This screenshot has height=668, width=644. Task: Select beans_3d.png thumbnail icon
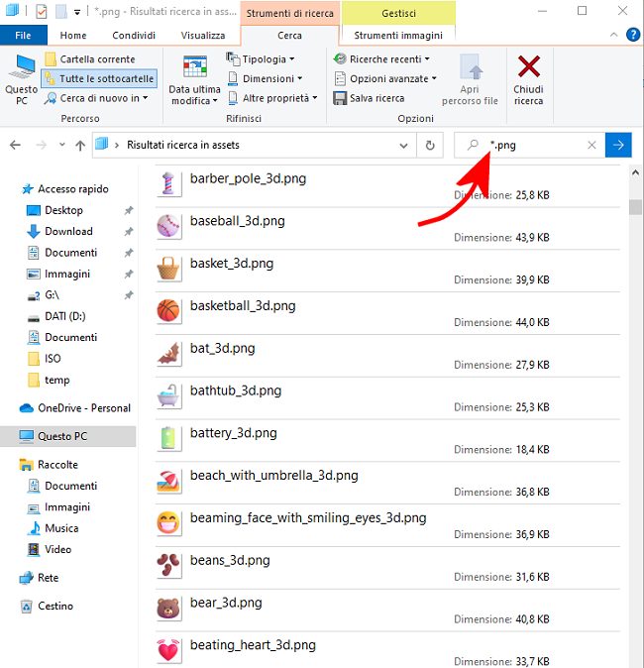click(x=168, y=565)
